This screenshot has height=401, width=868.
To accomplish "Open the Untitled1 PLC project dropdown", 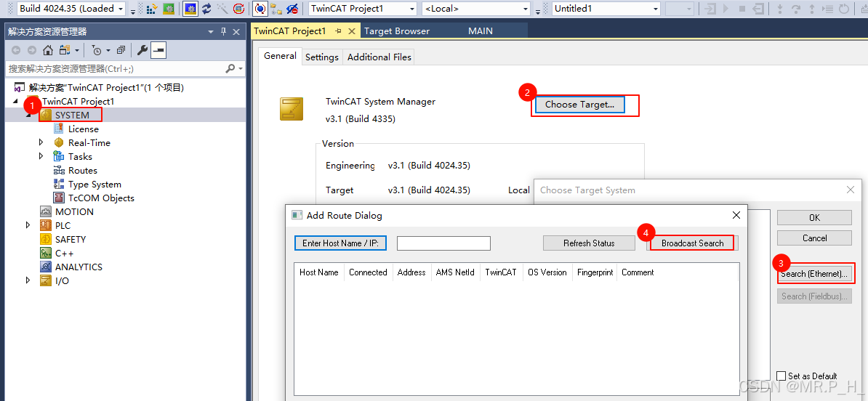I will click(x=655, y=9).
